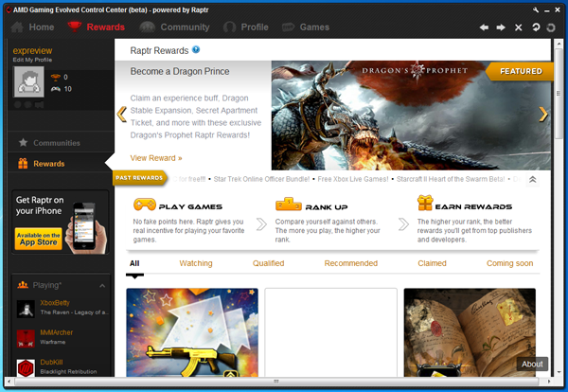Click the View Reward link
Screen dimensions: 568x392
156,157
